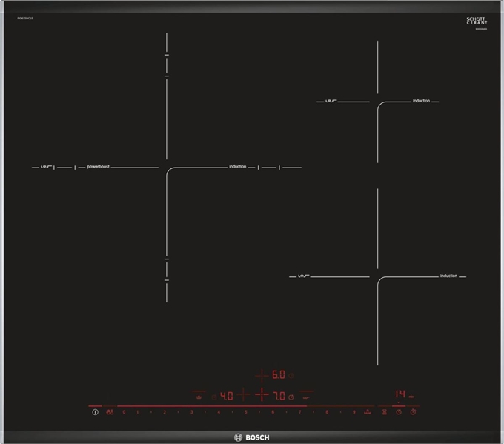Tap the childproof lock icon next to power
This screenshot has height=444, width=504.
point(110,412)
